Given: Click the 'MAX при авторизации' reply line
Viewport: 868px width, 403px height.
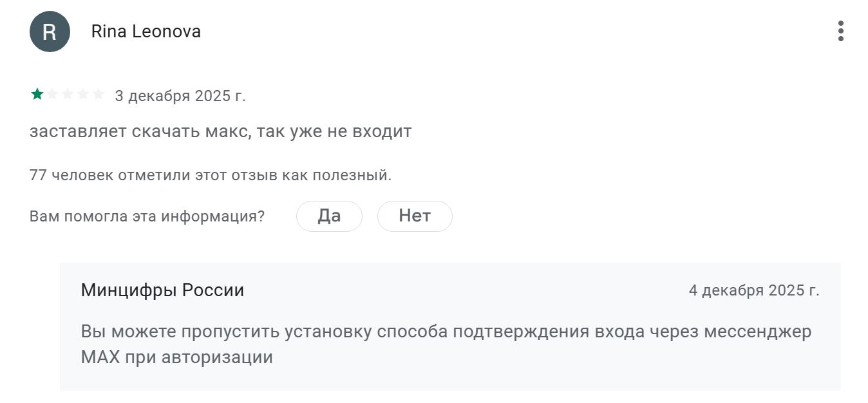Looking at the screenshot, I should (x=176, y=357).
